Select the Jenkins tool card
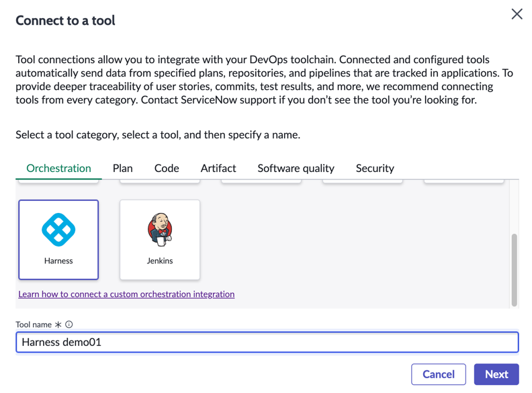The image size is (532, 393). point(159,240)
